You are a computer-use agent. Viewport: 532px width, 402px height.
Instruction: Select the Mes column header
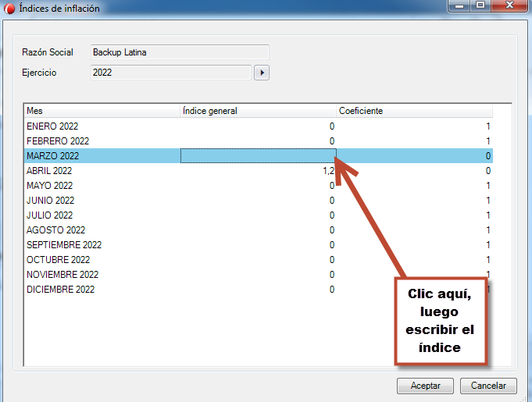point(102,111)
